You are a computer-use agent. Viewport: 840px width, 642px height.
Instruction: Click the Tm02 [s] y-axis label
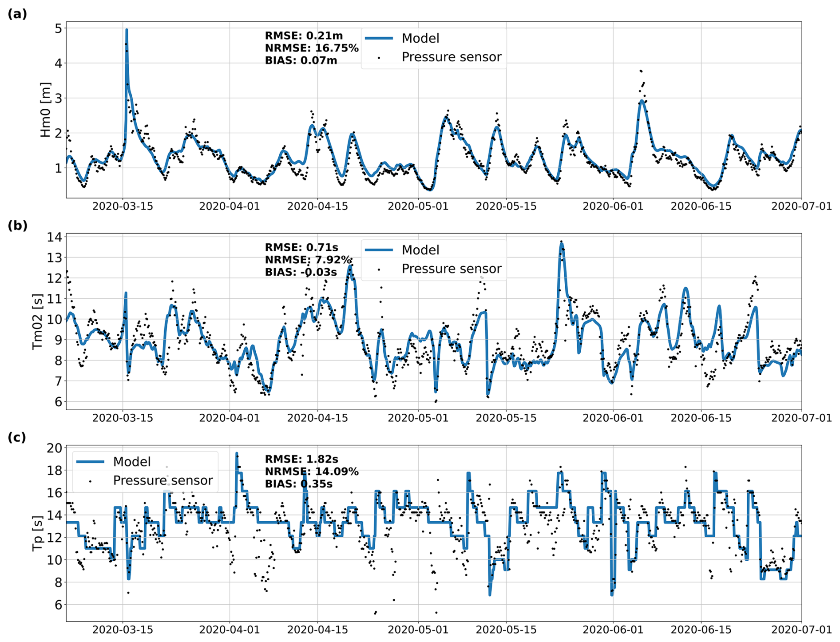coord(38,321)
